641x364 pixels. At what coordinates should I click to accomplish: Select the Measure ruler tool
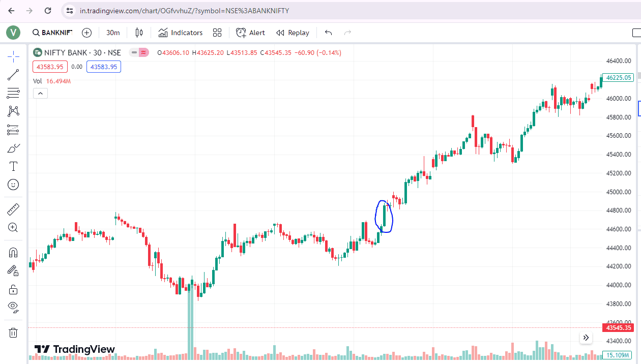pos(13,209)
